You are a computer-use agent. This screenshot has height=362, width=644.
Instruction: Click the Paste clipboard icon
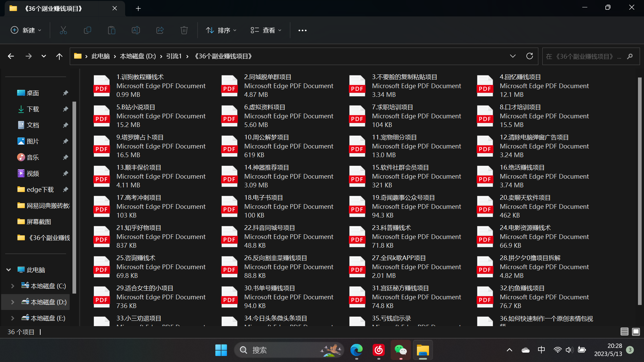112,30
